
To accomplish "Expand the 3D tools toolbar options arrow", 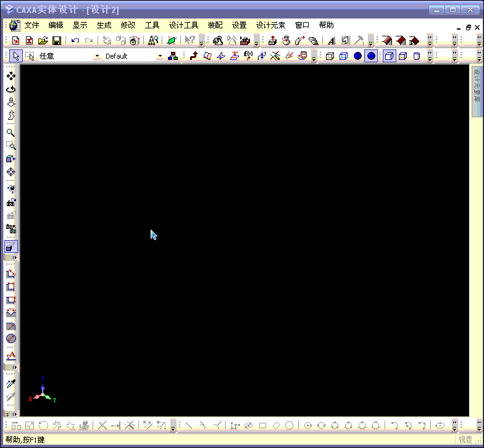I will click(314, 57).
